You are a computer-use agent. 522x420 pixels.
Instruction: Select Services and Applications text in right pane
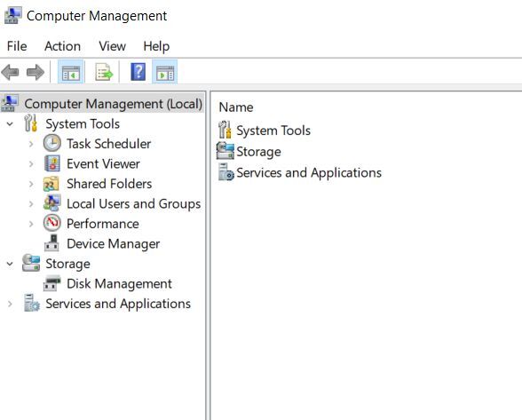(309, 173)
